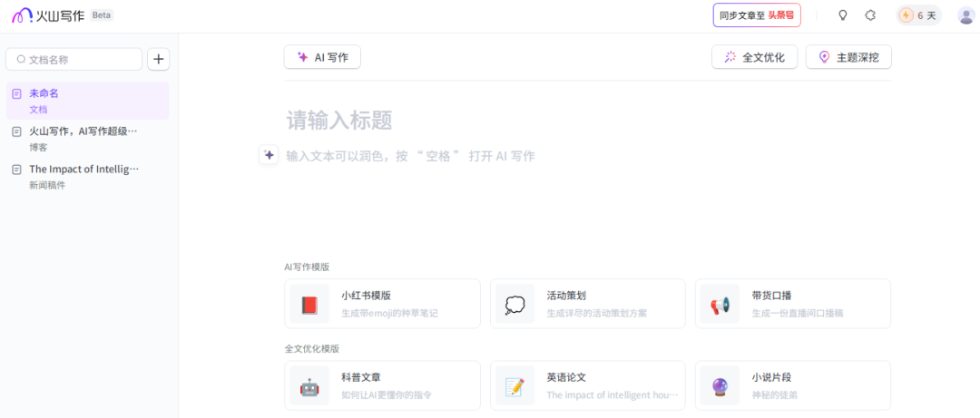Click the AI 写作 button

tap(322, 57)
